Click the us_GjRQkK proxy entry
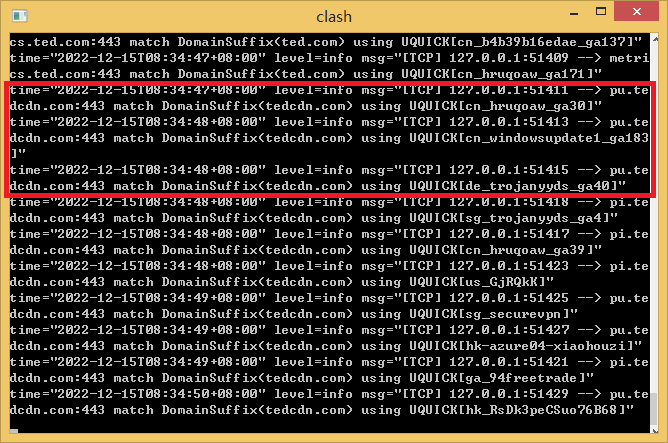Screen dimensions: 668x443 coord(503,282)
